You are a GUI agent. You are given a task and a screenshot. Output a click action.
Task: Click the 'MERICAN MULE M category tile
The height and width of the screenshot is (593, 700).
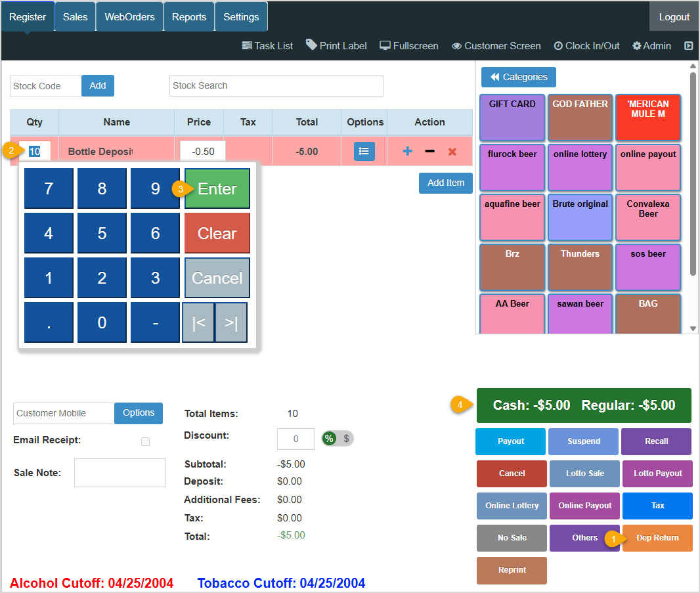tap(648, 118)
